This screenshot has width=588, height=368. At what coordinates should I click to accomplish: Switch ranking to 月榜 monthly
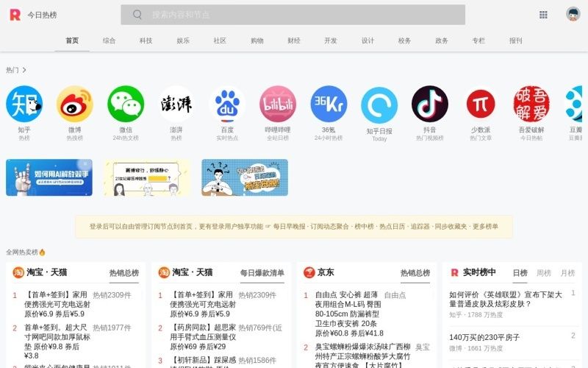pyautogui.click(x=567, y=273)
